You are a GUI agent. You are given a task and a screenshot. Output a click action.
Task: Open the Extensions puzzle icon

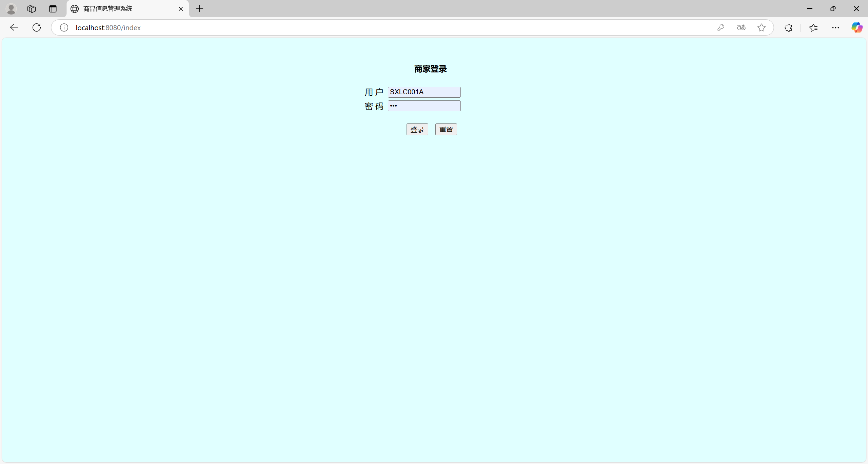789,27
